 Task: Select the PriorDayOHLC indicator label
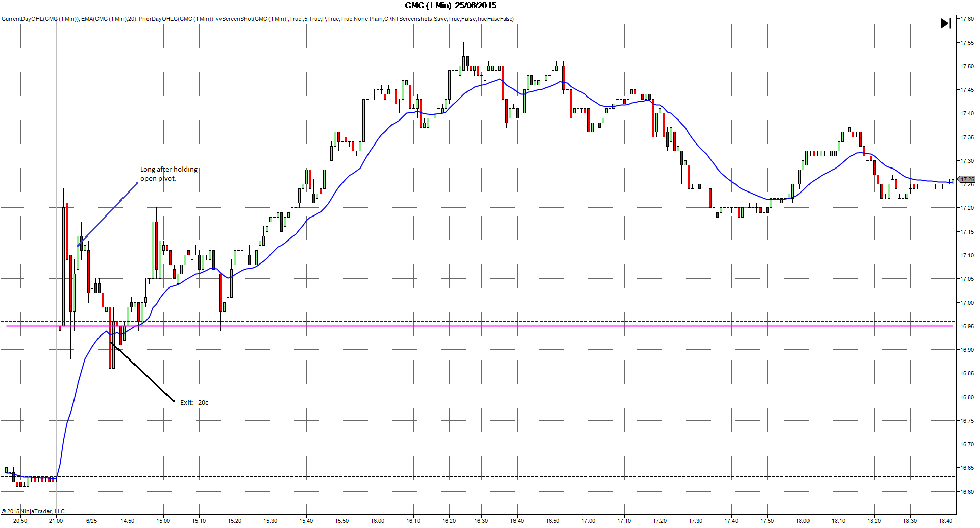click(x=176, y=19)
